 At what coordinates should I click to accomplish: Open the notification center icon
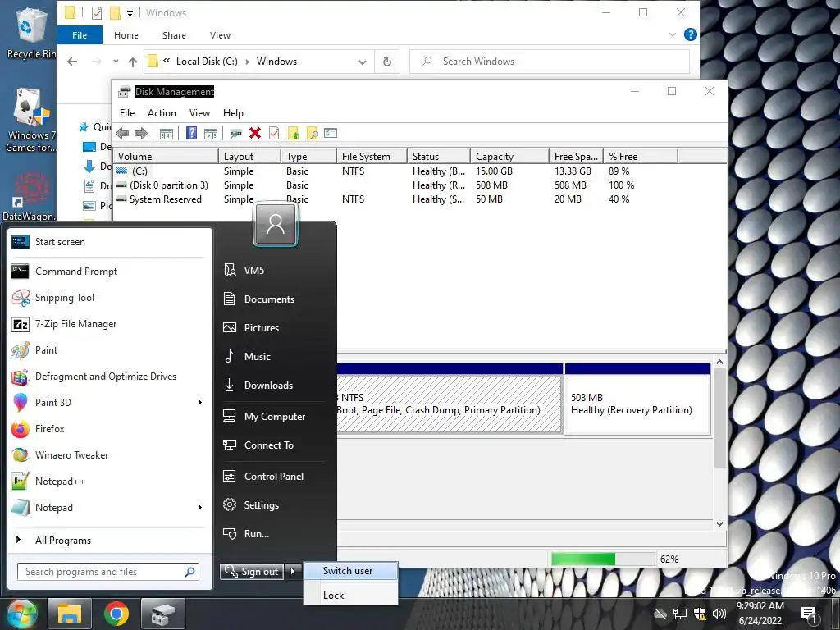click(x=809, y=614)
